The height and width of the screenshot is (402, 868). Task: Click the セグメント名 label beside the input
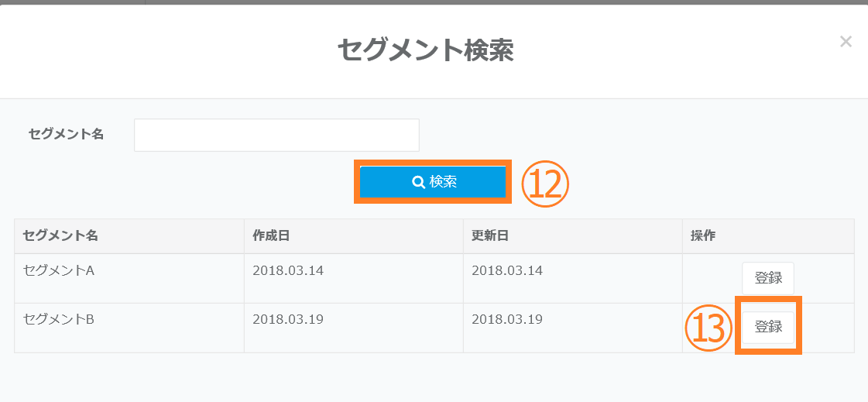point(66,134)
